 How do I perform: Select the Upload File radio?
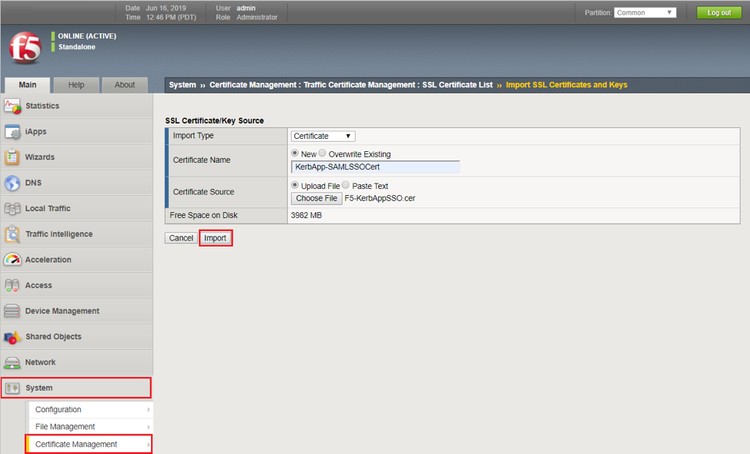point(295,185)
